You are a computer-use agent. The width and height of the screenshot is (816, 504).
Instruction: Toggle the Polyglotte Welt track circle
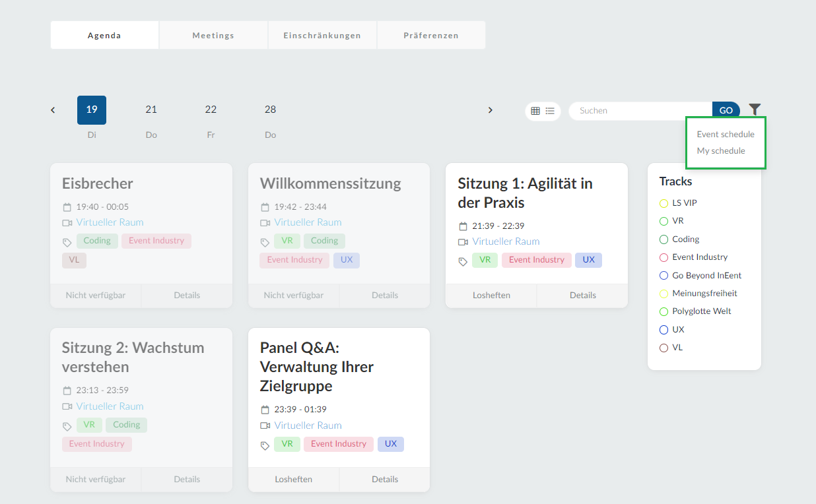pyautogui.click(x=664, y=311)
